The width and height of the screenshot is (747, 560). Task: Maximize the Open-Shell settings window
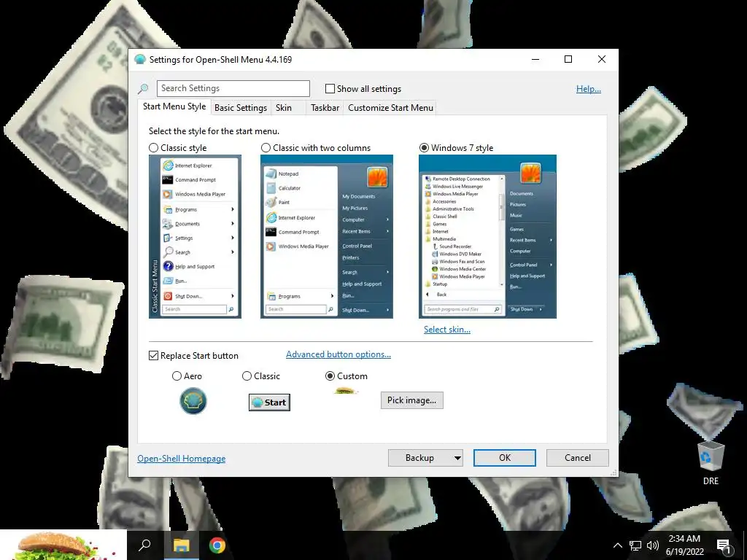pos(568,59)
